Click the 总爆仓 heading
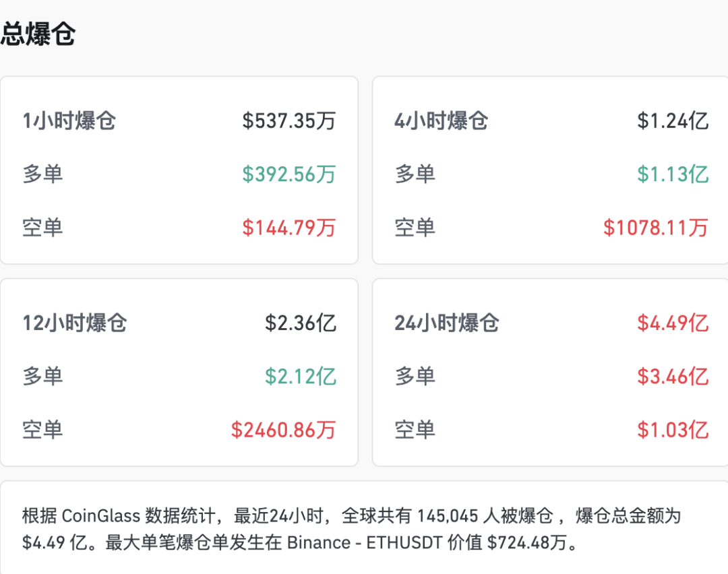The width and height of the screenshot is (728, 574). (38, 34)
